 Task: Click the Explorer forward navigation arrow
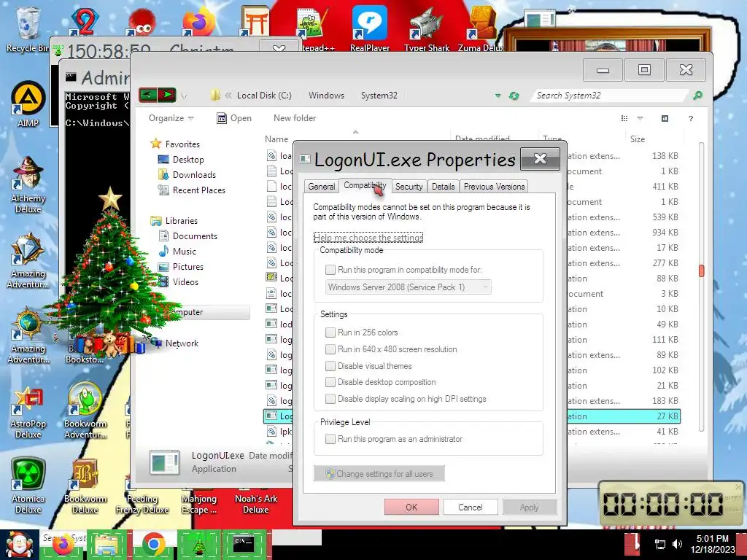(x=167, y=95)
